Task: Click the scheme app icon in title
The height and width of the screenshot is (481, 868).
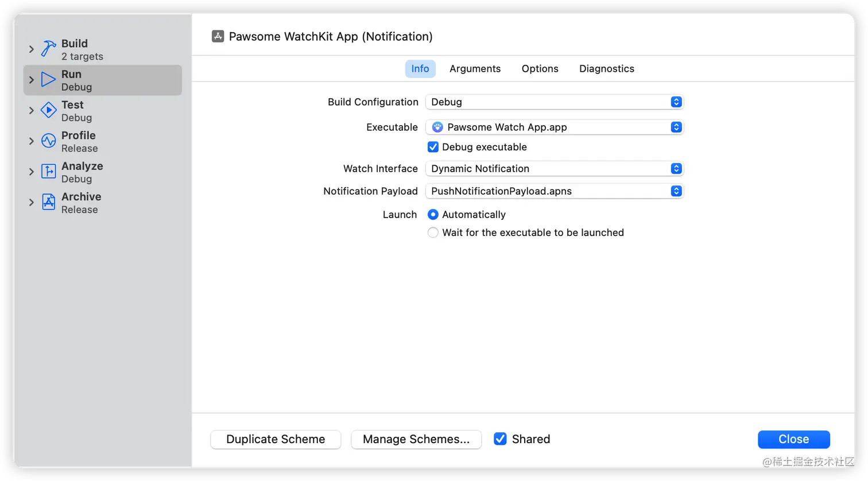Action: pos(218,37)
